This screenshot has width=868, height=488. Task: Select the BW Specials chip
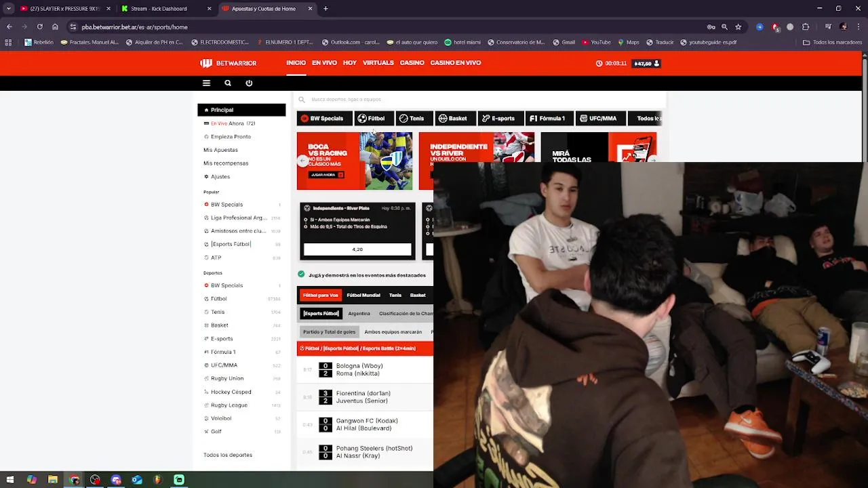click(324, 119)
